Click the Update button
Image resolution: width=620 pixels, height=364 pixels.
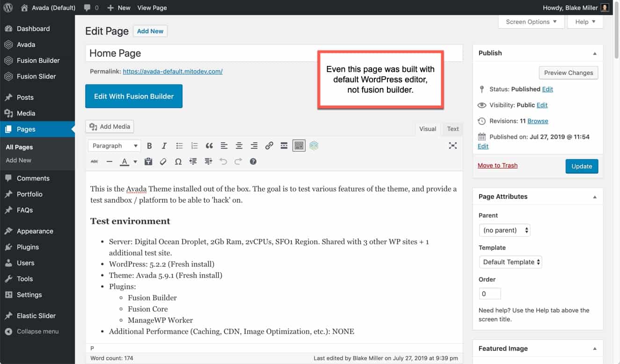point(582,166)
